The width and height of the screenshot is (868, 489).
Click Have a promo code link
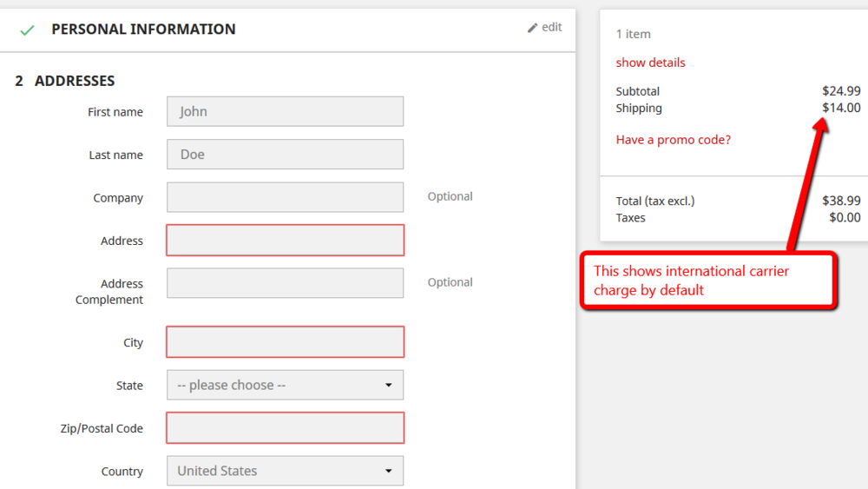(674, 140)
